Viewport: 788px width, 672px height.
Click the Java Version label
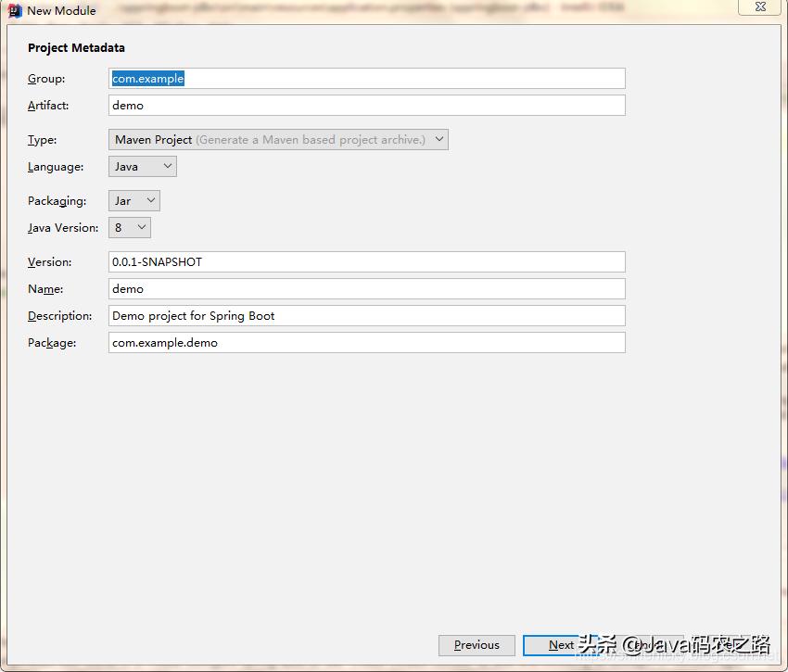pos(62,227)
